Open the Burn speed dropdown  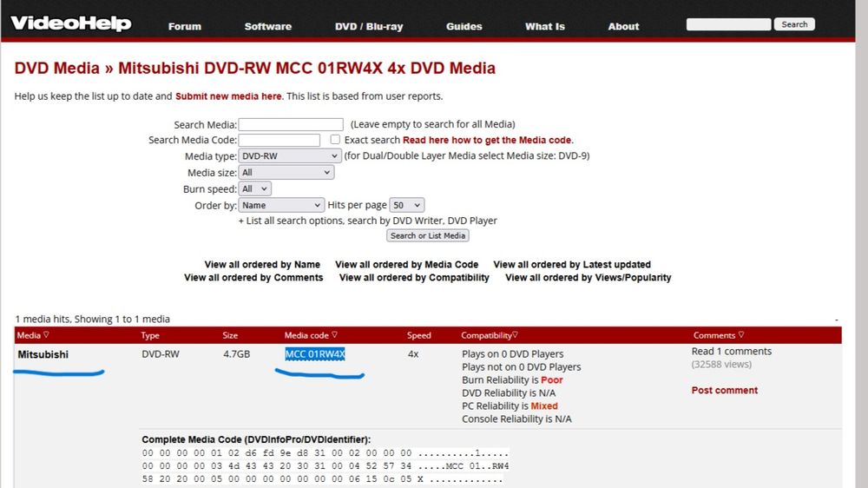pyautogui.click(x=254, y=189)
